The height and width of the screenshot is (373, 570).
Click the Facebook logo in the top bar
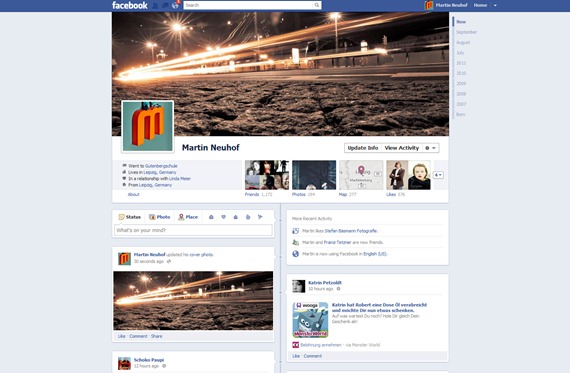pos(130,5)
